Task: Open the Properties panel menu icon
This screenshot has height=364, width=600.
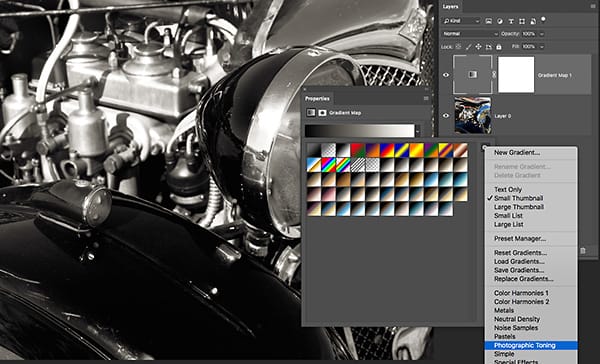Action: coord(426,99)
